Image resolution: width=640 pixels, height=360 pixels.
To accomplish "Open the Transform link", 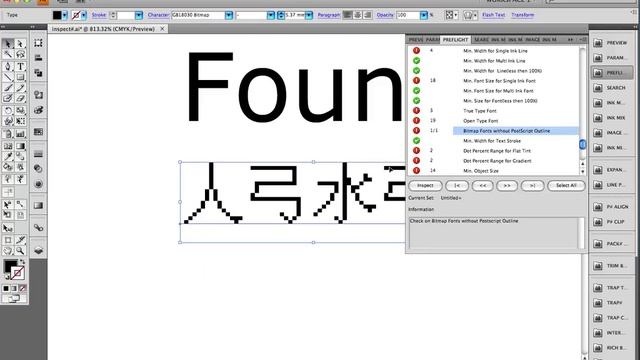I will 522,15.
